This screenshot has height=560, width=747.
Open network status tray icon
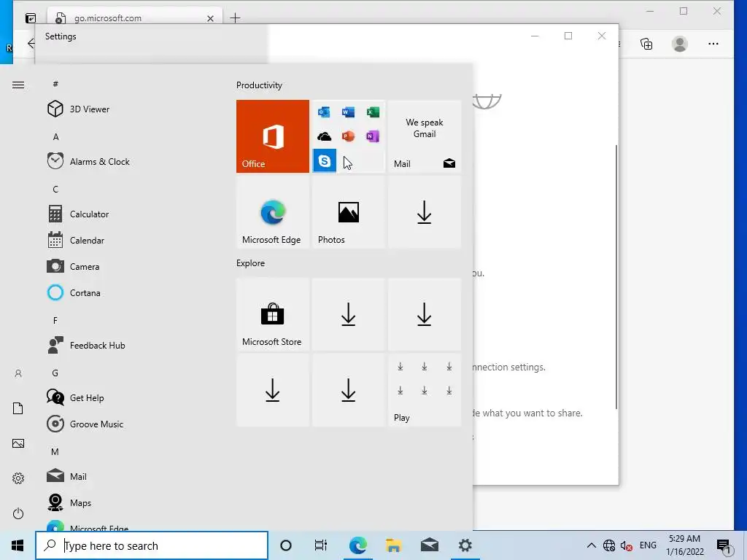(609, 545)
